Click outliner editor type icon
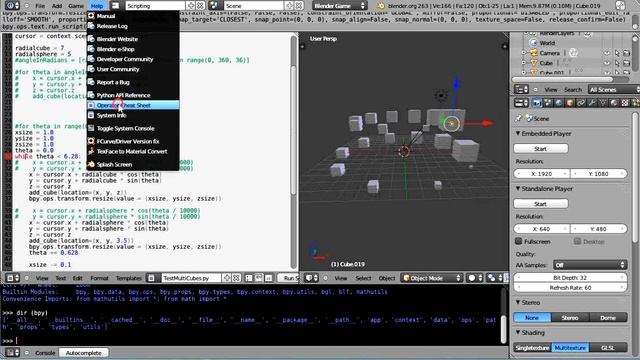The image size is (640, 360). click(521, 89)
